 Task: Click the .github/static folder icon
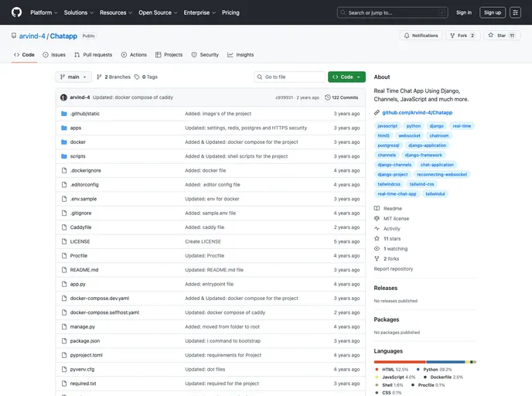(64, 114)
